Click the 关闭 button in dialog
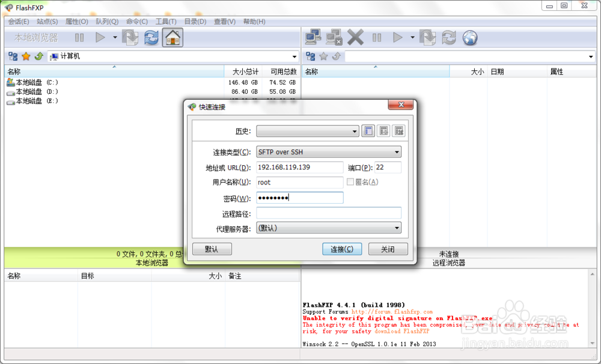Screen dimensions: 601x364 coord(388,249)
